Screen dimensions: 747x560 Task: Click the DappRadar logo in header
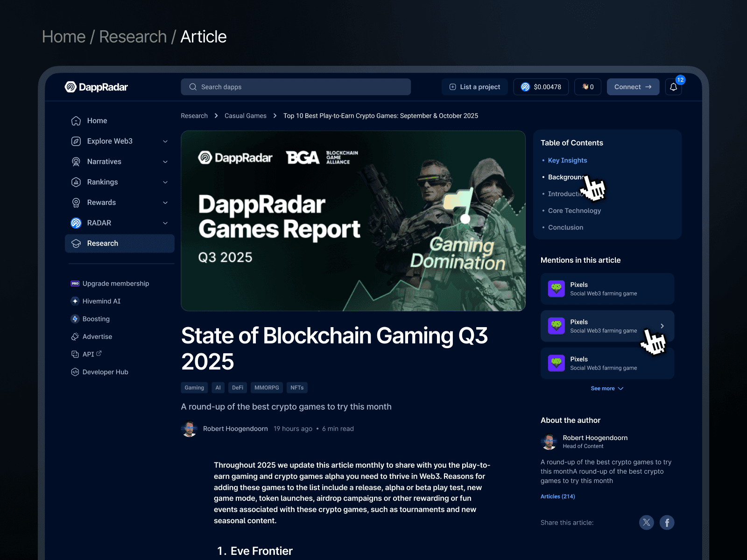click(96, 87)
